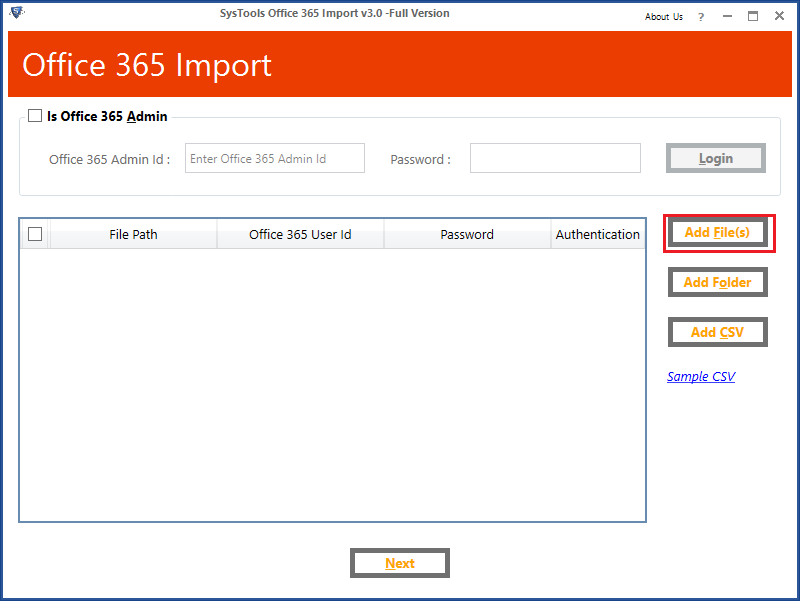Click the 'Password :' label

[x=420, y=160]
